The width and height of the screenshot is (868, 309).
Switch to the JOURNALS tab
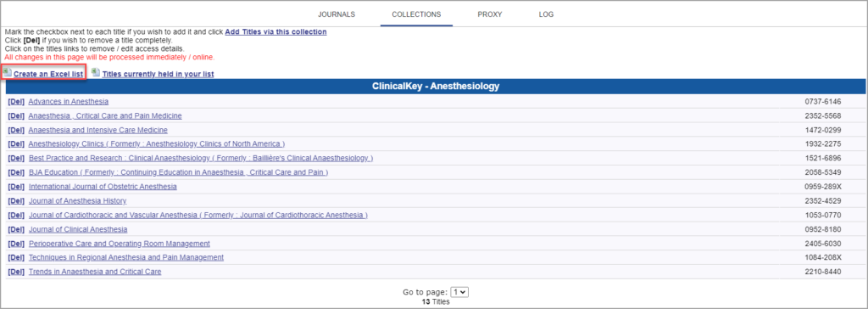[336, 14]
